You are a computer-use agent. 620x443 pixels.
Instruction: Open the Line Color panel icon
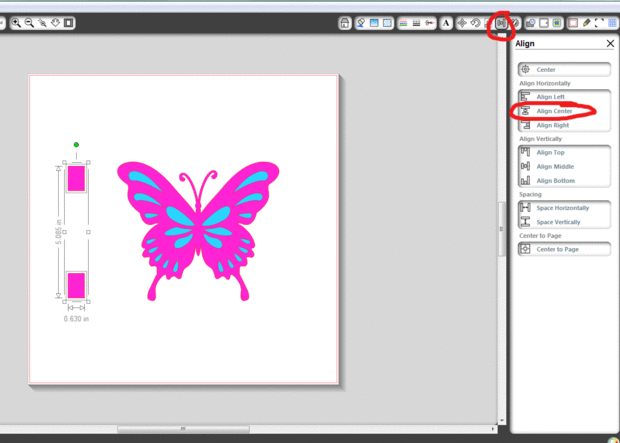(403, 23)
